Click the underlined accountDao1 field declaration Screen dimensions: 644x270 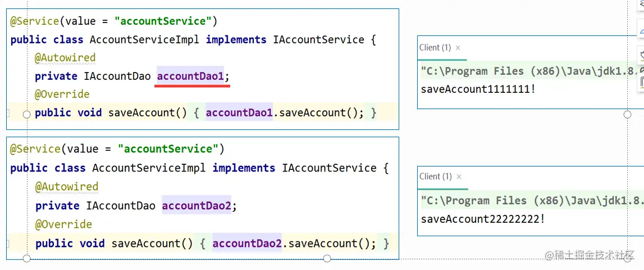point(191,76)
